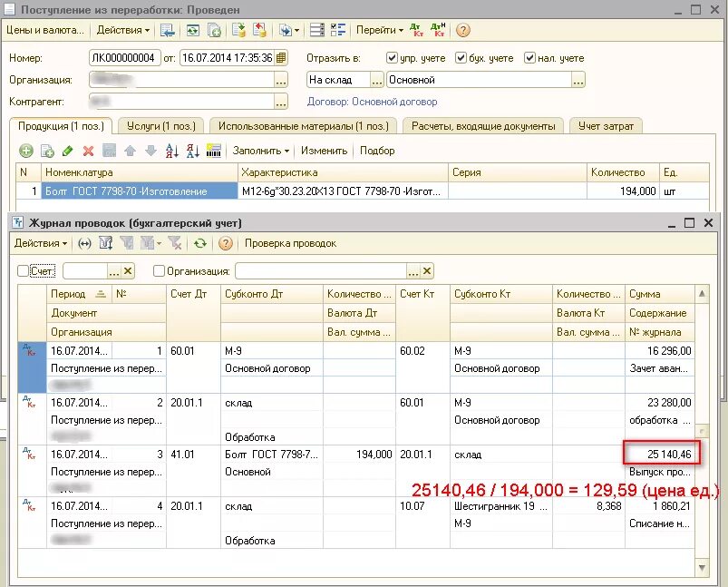The height and width of the screenshot is (587, 728).
Task: Click the 23 280,00 amount cell
Action: click(660, 403)
